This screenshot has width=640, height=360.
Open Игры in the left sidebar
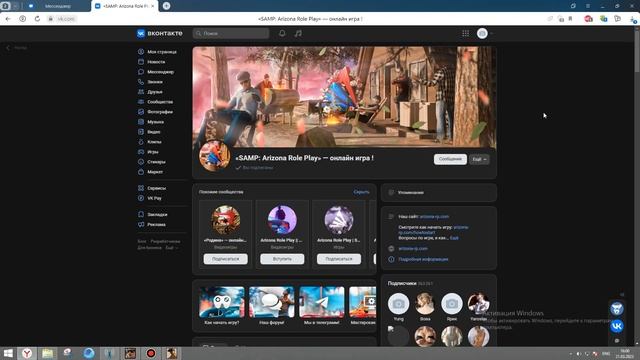tap(153, 152)
